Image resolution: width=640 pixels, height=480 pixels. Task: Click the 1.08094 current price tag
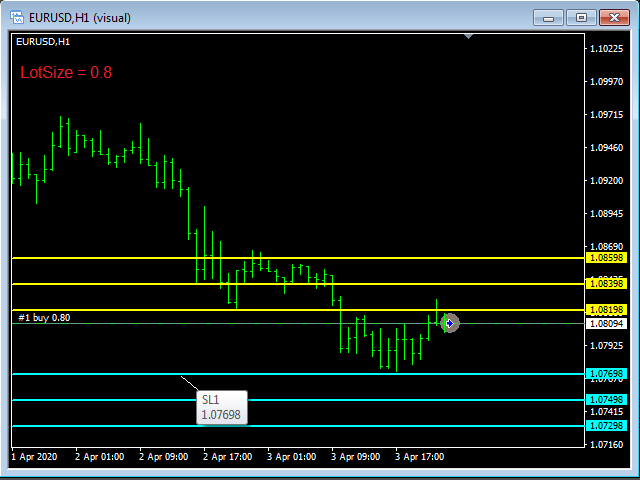pyautogui.click(x=606, y=324)
